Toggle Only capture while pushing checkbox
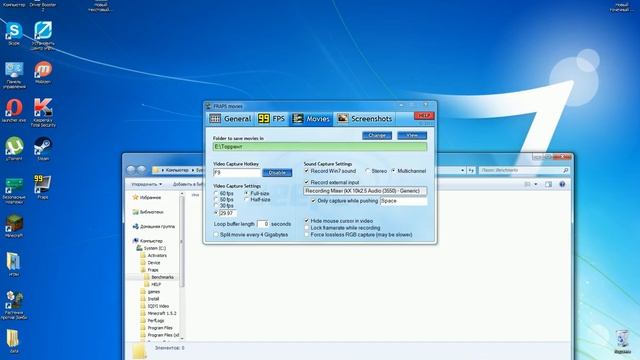 (313, 201)
